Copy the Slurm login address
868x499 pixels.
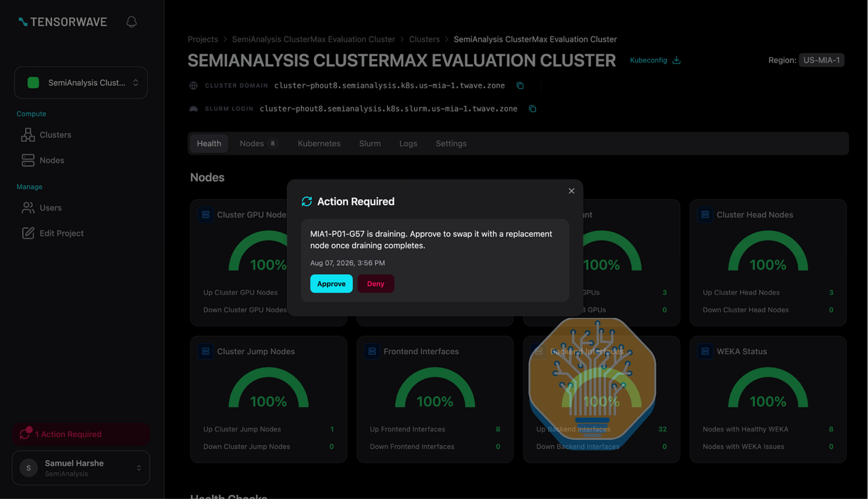tap(532, 109)
